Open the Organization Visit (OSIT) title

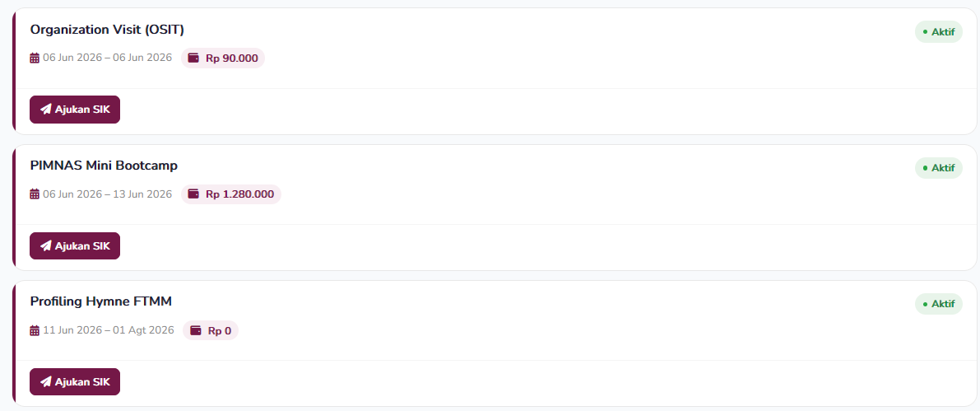click(x=107, y=30)
